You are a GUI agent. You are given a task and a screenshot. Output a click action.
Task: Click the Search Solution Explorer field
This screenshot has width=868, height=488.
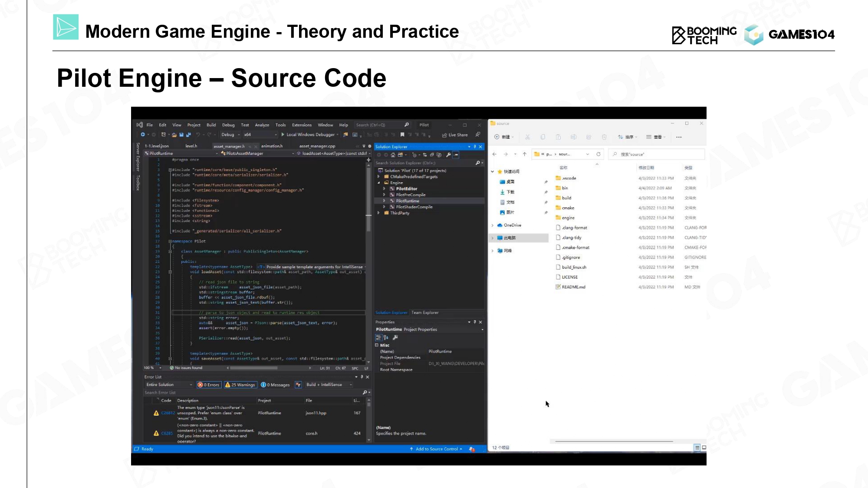pos(429,163)
